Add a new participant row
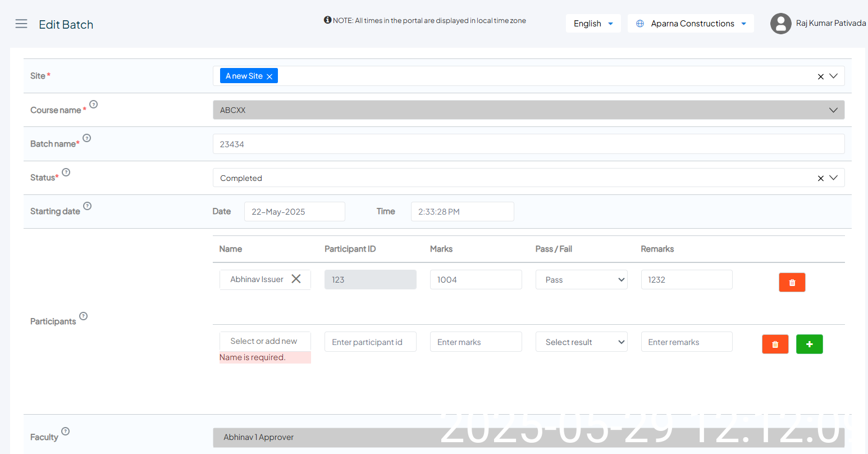 click(x=809, y=344)
